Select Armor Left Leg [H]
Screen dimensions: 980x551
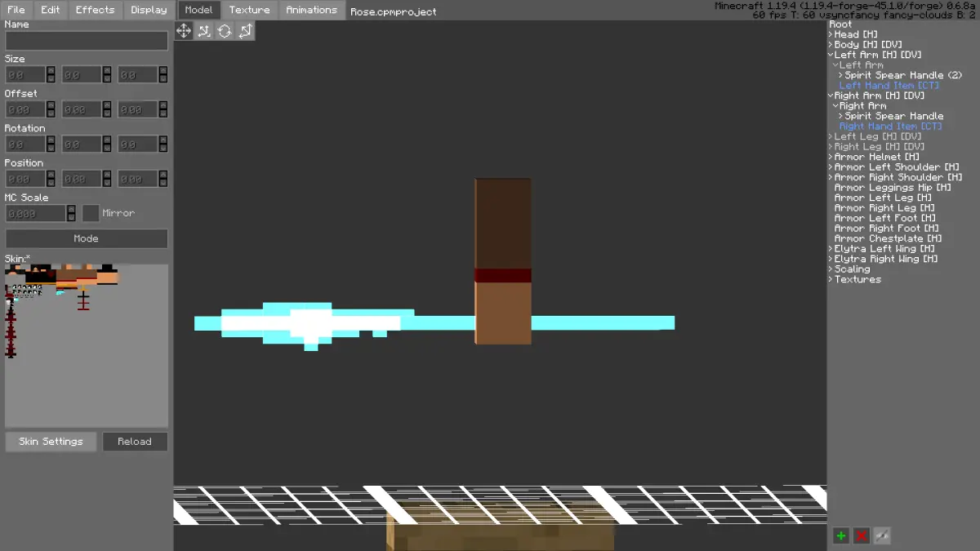(883, 198)
